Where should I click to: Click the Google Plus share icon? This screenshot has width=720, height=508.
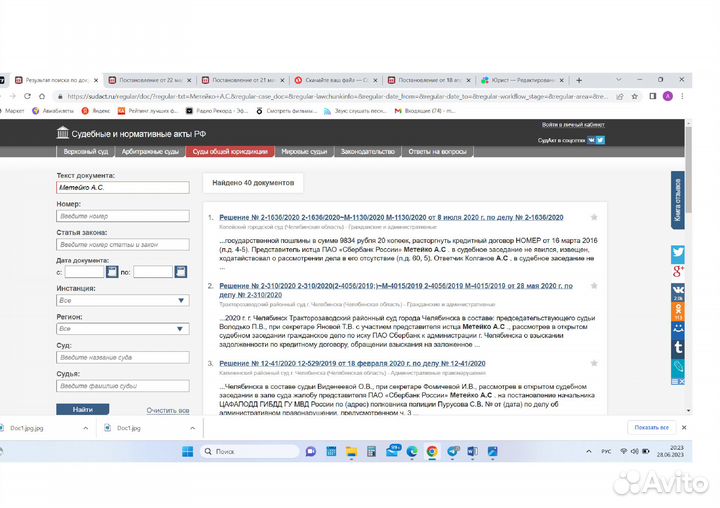(x=677, y=272)
